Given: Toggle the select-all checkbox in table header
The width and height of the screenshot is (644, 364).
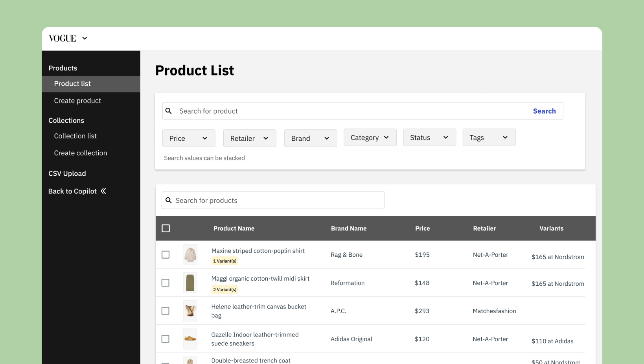Looking at the screenshot, I should [x=166, y=228].
